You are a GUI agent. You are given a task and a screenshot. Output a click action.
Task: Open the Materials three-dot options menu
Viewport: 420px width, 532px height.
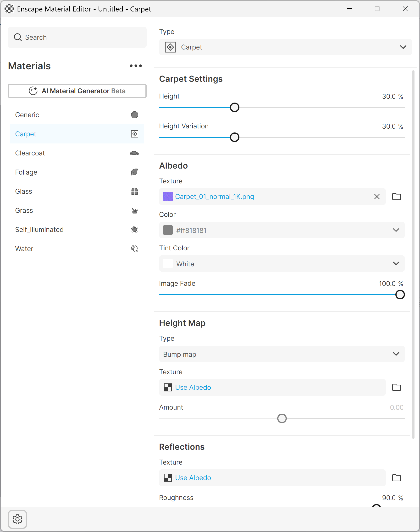[136, 66]
